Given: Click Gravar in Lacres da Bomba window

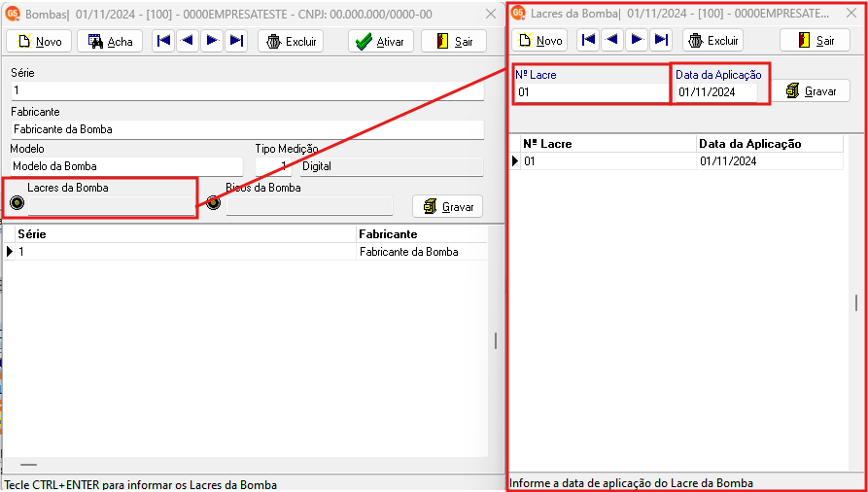Looking at the screenshot, I should [811, 90].
